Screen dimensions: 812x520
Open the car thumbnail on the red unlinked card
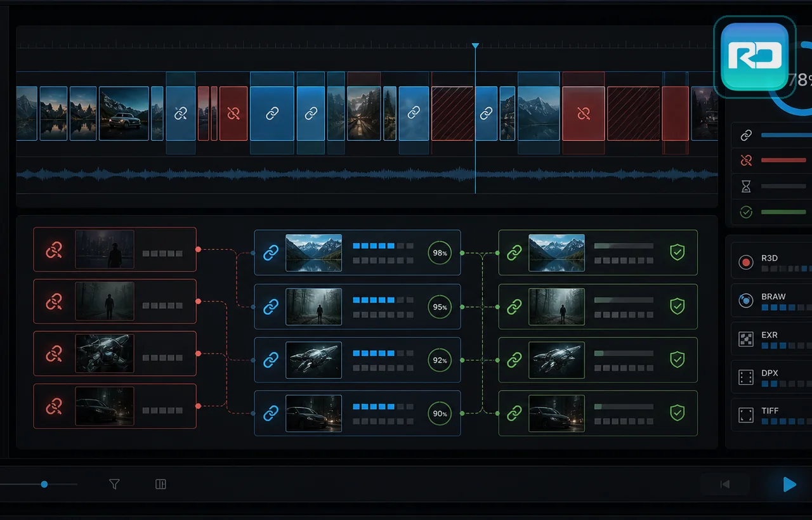pyautogui.click(x=105, y=405)
